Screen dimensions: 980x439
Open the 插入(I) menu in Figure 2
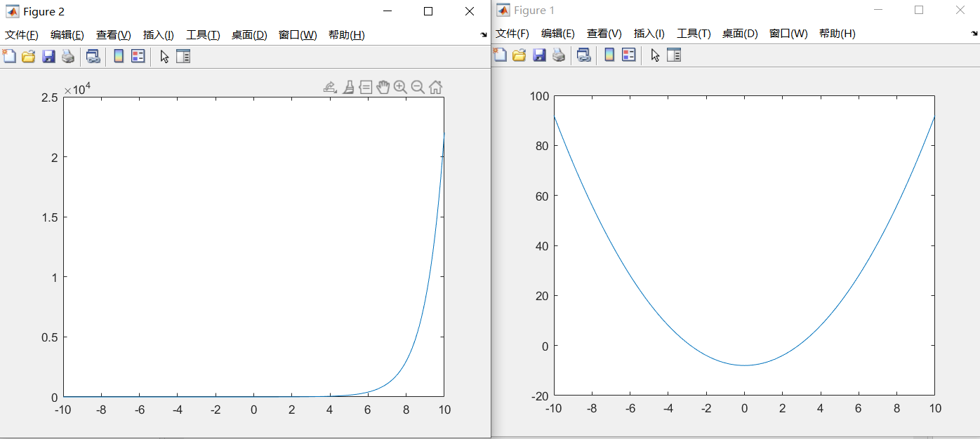tap(158, 33)
